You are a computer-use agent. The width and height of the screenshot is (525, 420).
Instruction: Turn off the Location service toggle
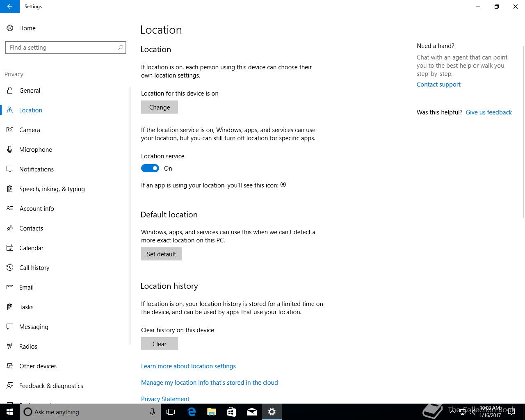point(150,169)
